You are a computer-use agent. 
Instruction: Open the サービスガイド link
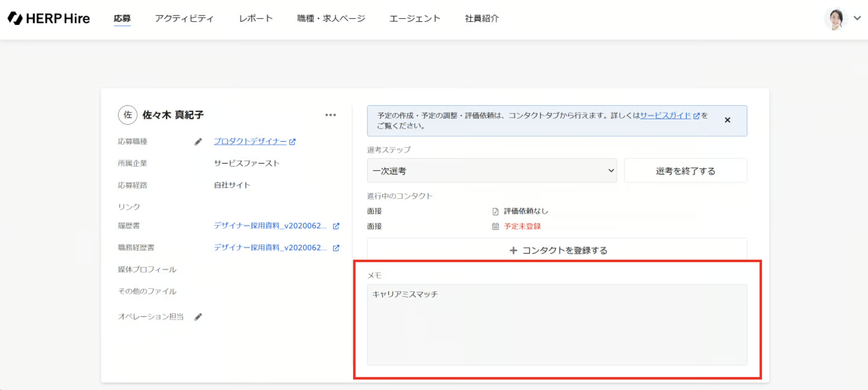665,116
